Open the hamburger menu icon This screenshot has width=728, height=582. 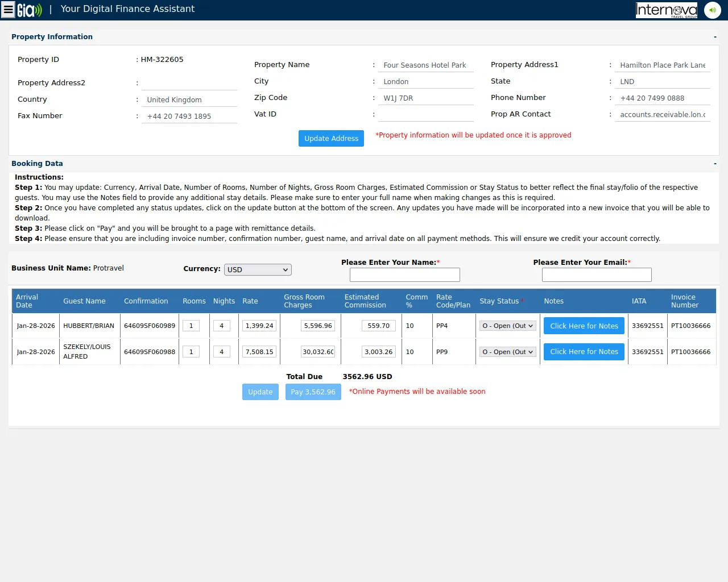[8, 10]
